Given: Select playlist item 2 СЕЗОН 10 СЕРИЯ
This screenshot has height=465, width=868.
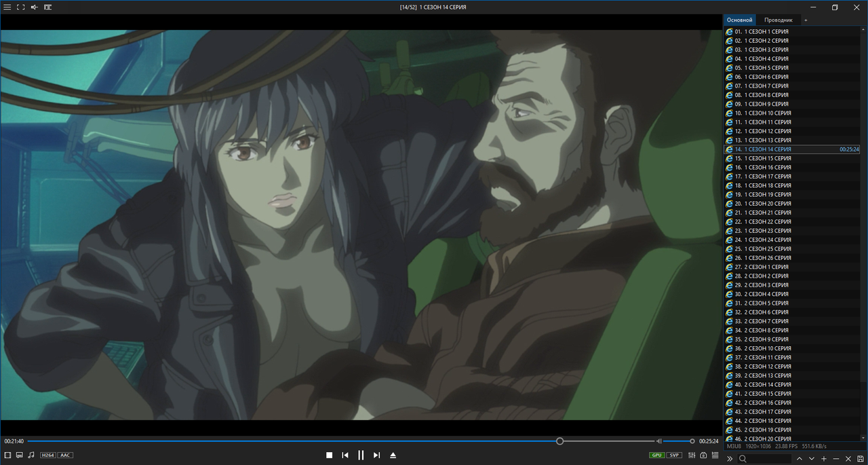Looking at the screenshot, I should 792,348.
